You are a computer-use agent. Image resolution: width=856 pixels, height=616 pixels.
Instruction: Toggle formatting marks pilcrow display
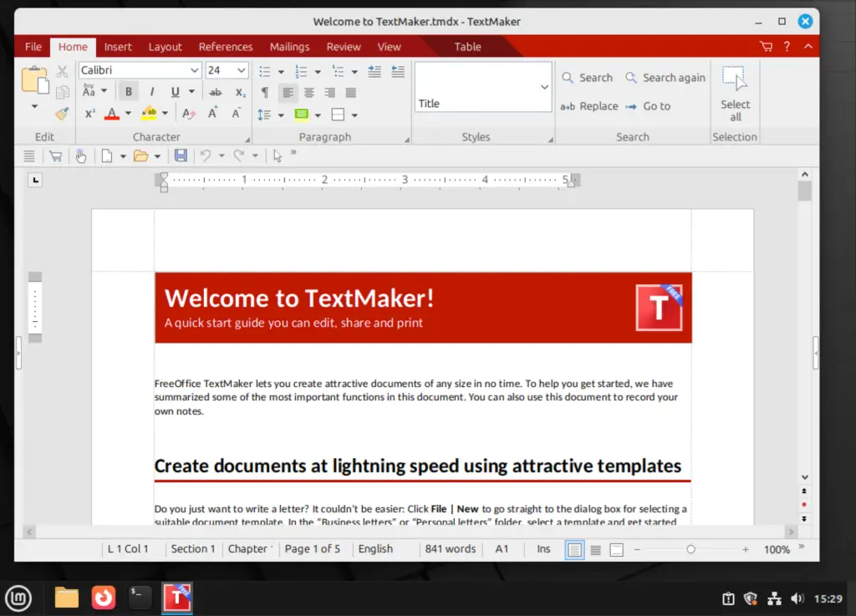265,92
